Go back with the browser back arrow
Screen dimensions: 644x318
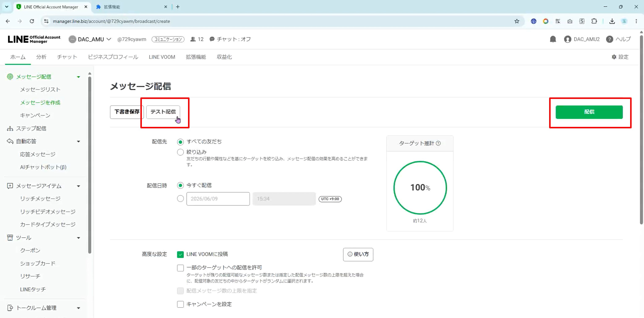[8, 21]
